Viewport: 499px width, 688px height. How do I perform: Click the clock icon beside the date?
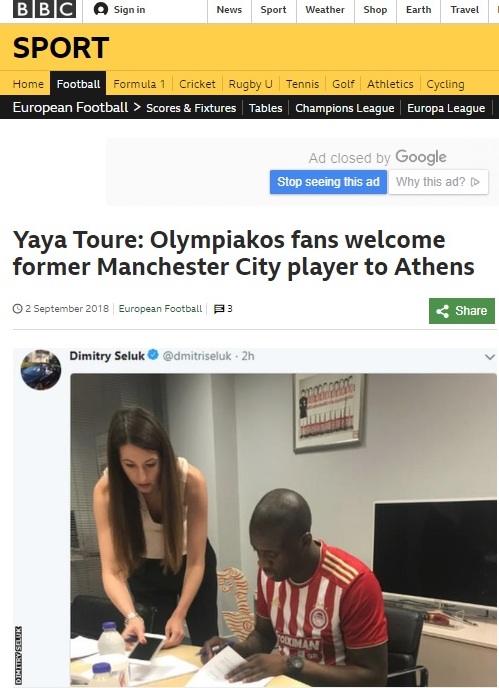[x=18, y=308]
